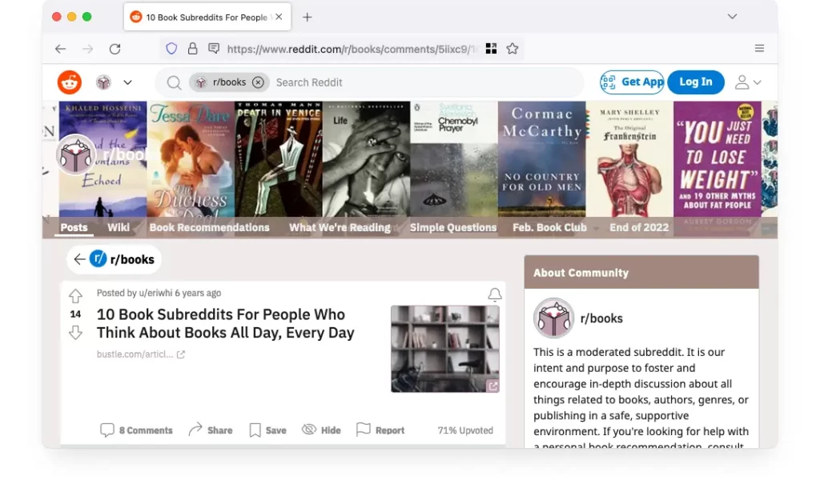
Task: Open the tracking protection shield icon
Action: 171,49
